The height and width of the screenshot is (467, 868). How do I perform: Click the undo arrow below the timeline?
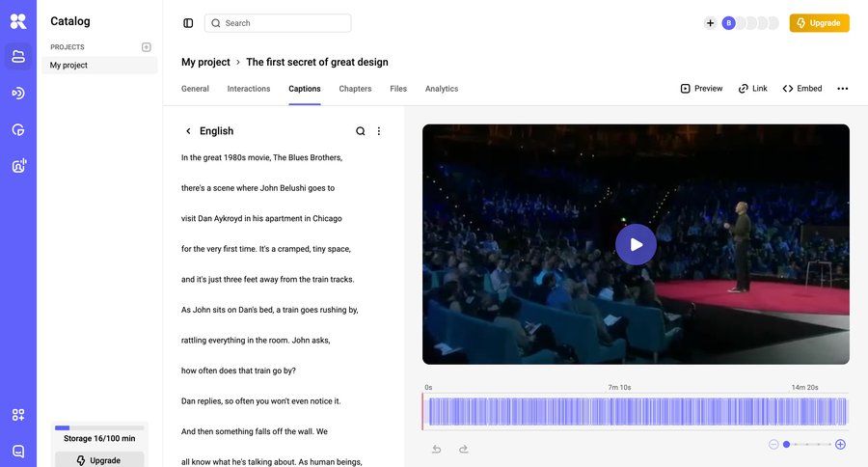point(436,449)
